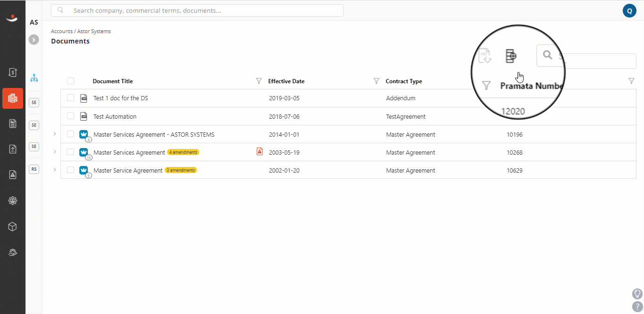
Task: Click the question mark help icon
Action: click(x=637, y=306)
